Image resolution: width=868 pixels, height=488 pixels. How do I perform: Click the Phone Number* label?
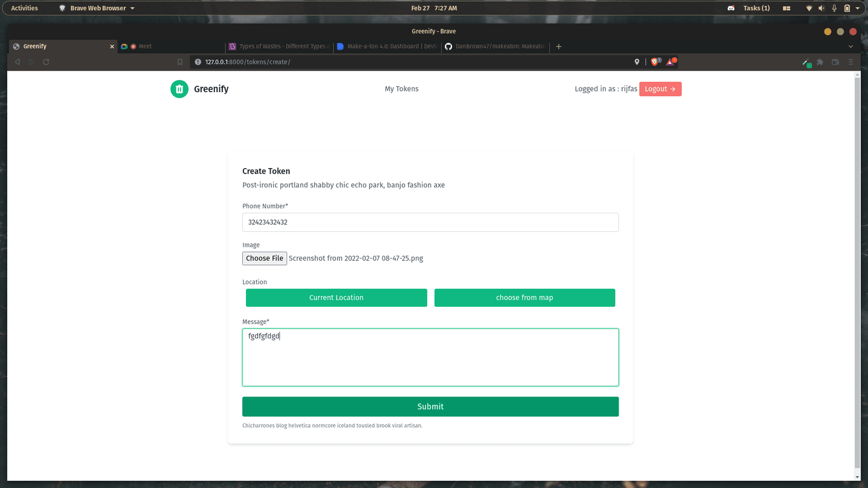click(x=265, y=206)
